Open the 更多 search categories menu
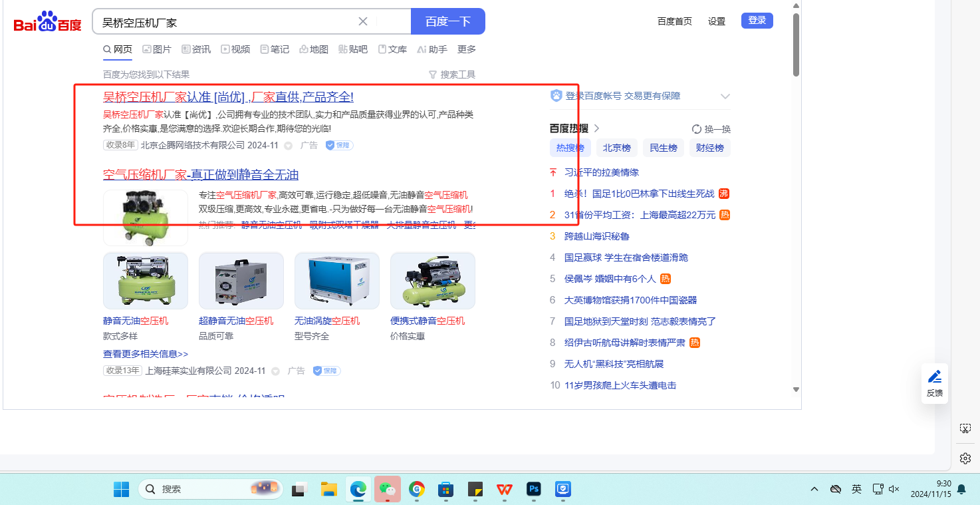 (467, 49)
